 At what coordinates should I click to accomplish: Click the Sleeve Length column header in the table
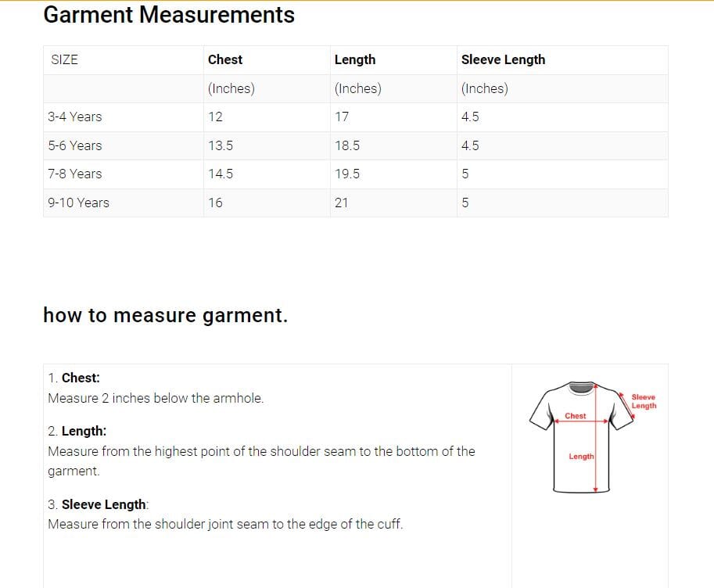(x=503, y=59)
